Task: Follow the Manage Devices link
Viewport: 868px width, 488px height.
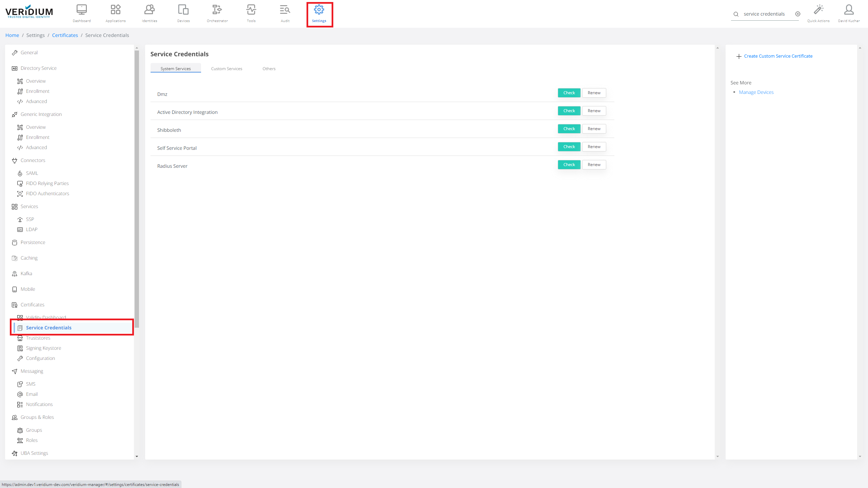Action: point(756,92)
